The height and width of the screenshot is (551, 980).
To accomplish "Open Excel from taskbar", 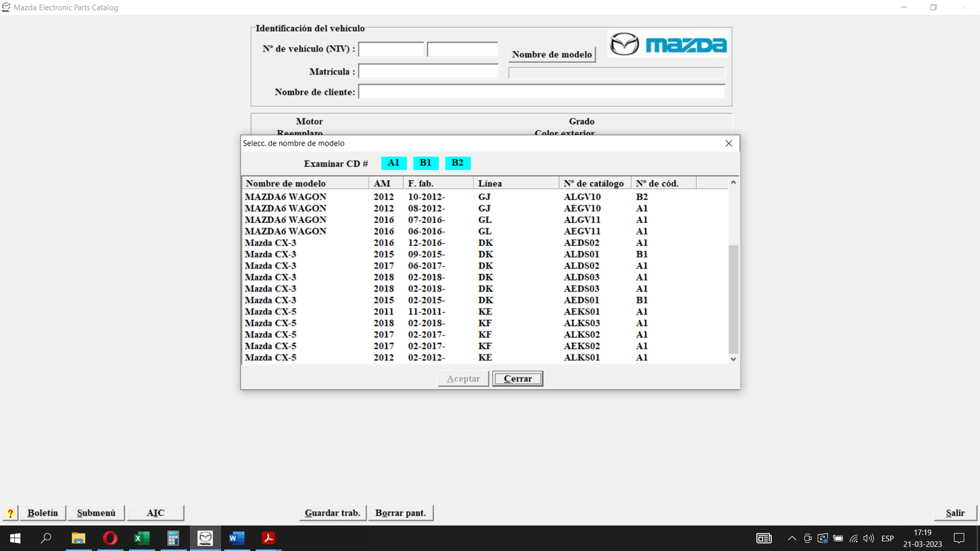I will pyautogui.click(x=142, y=538).
